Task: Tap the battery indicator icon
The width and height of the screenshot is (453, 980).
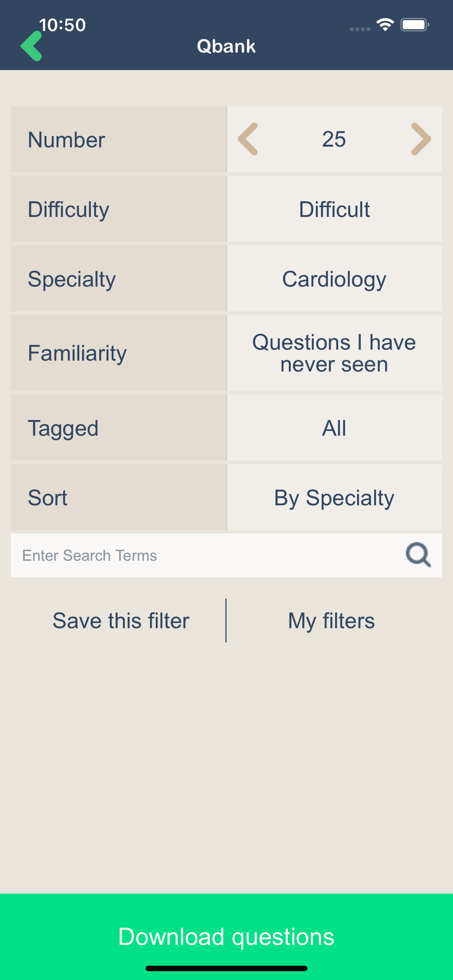Action: tap(415, 24)
